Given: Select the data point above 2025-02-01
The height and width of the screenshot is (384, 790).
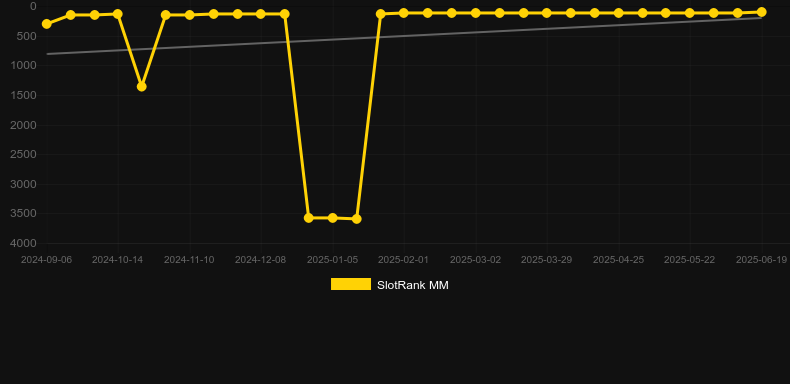Looking at the screenshot, I should pos(404,13).
